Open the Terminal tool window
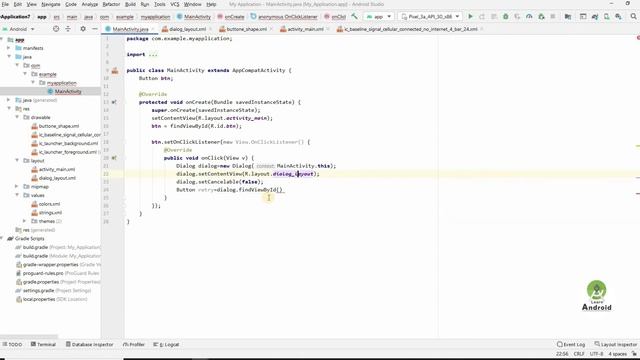The width and height of the screenshot is (640, 360). click(x=43, y=344)
